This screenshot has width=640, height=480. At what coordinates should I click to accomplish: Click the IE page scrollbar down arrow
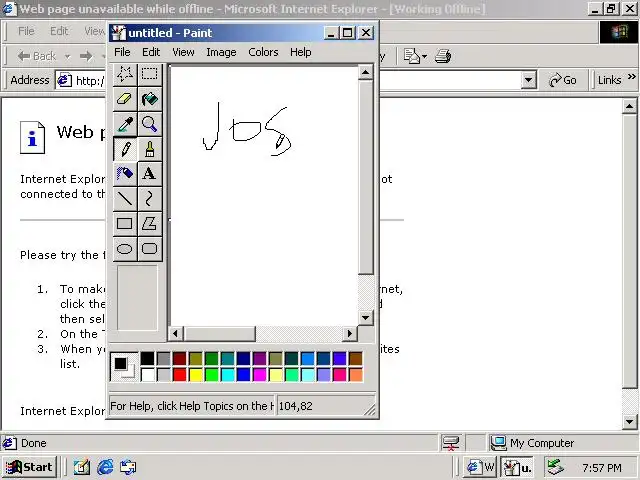tap(629, 422)
